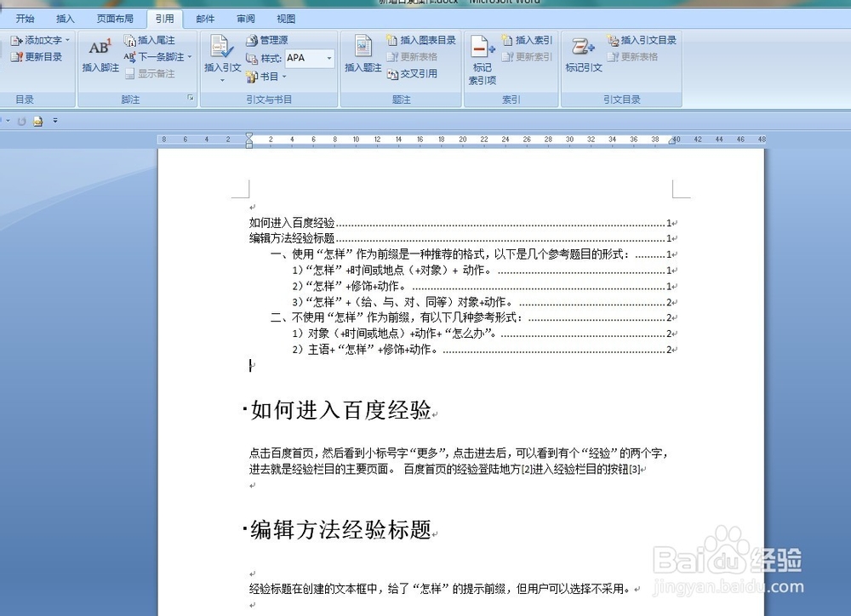Switch to the 视图 (View) tab
The width and height of the screenshot is (851, 616).
286,19
